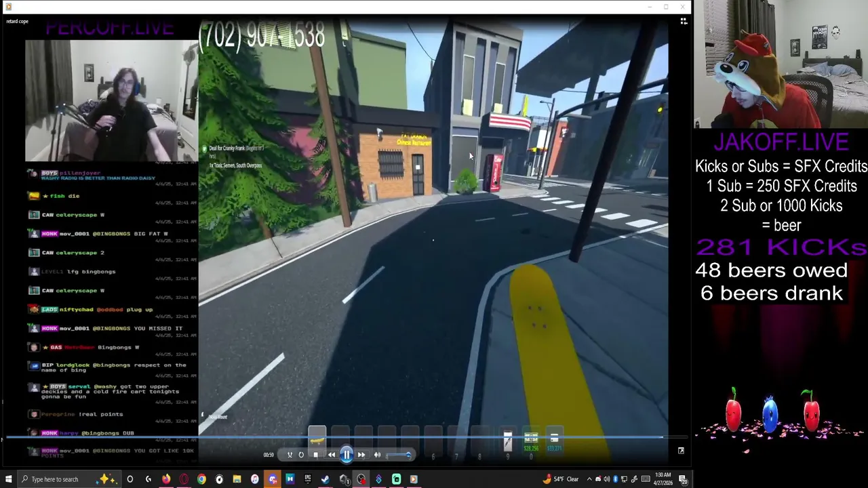Viewport: 868px width, 488px height.
Task: Launch Opera from the taskbar
Action: coord(184,479)
